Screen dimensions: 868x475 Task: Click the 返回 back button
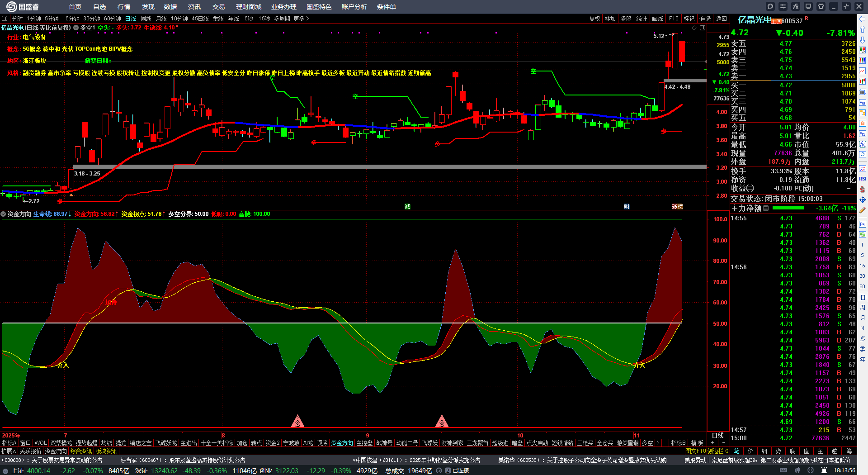[722, 19]
